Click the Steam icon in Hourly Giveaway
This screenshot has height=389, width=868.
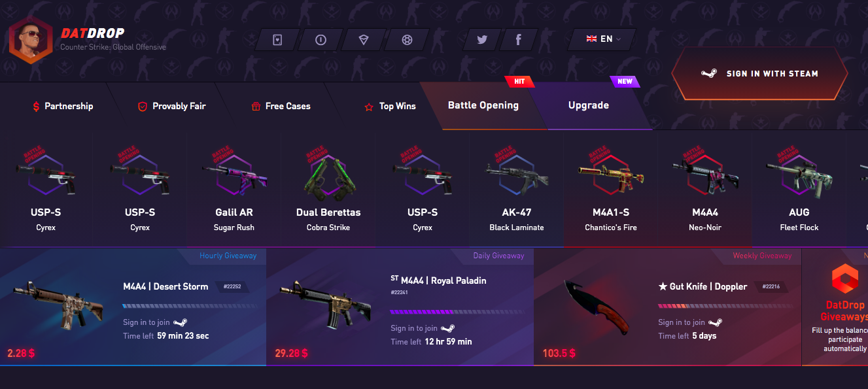click(x=181, y=322)
